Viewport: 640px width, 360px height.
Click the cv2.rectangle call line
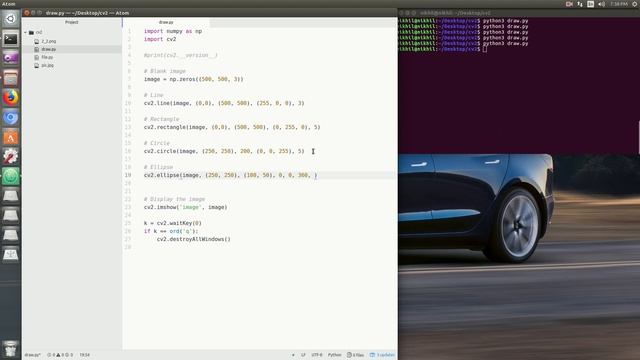(x=232, y=127)
